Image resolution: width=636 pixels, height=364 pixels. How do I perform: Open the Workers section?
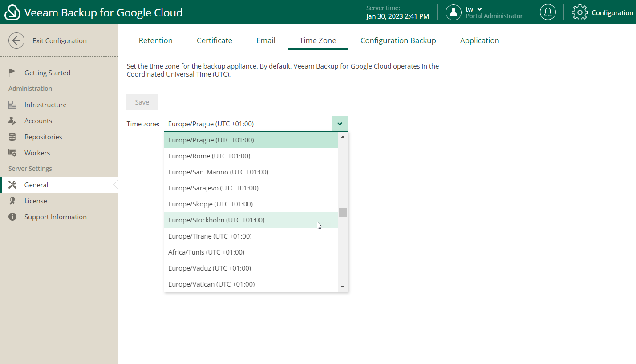coord(37,153)
